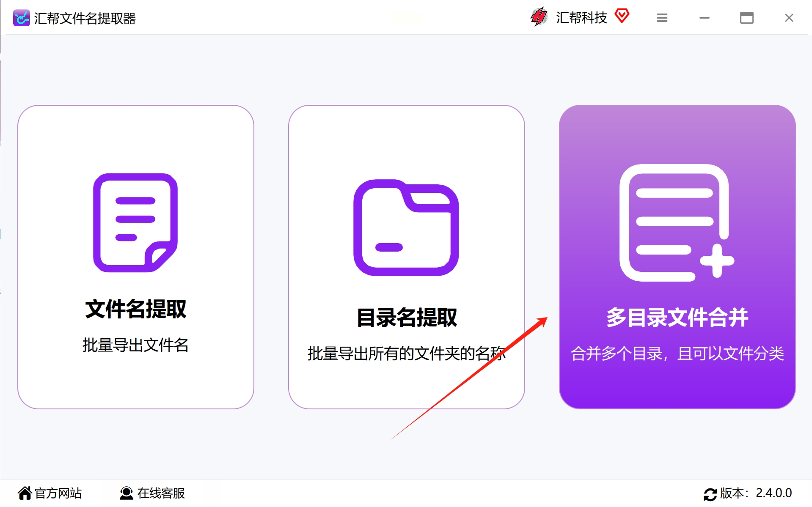Click the folder icon in 目录名提取 card
The width and height of the screenshot is (812, 507).
pos(406,227)
